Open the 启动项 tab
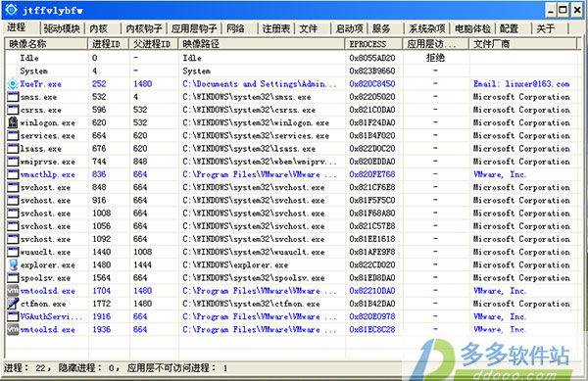This screenshot has width=588, height=381. tap(350, 28)
